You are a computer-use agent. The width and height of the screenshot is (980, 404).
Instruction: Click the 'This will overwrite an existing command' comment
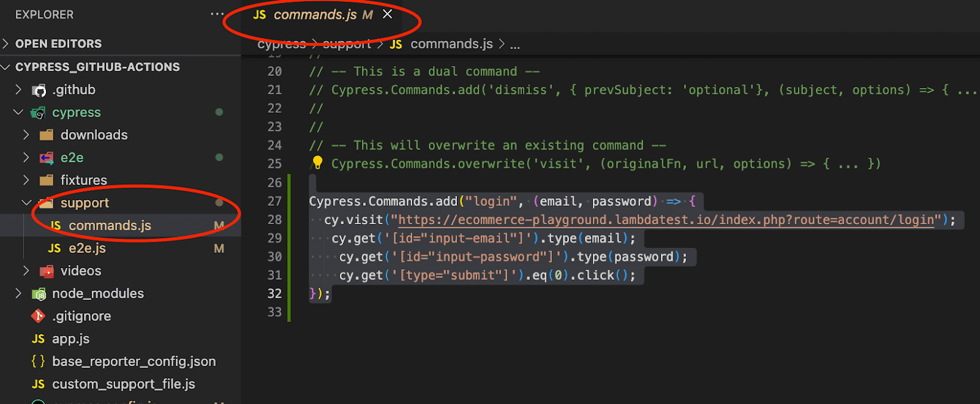488,145
